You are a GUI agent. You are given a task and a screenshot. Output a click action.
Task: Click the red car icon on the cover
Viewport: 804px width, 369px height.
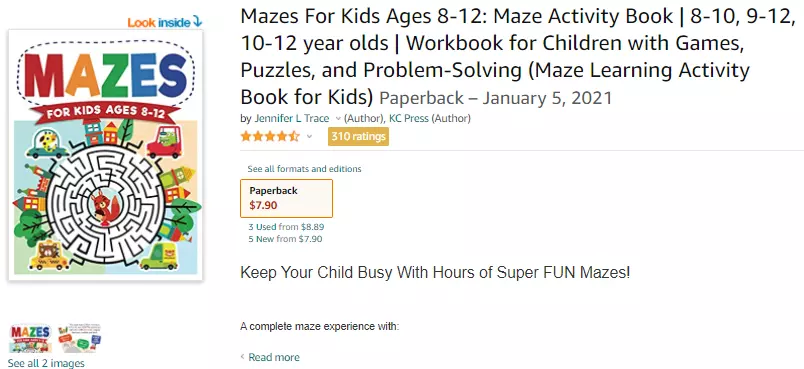click(165, 142)
